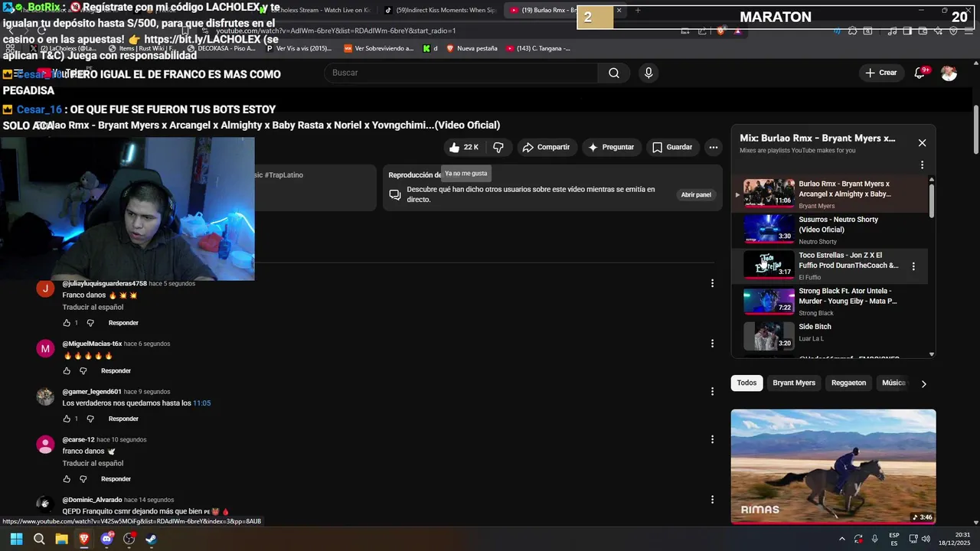Click the Brave taskbar icon
The width and height of the screenshot is (980, 551).
pyautogui.click(x=84, y=539)
